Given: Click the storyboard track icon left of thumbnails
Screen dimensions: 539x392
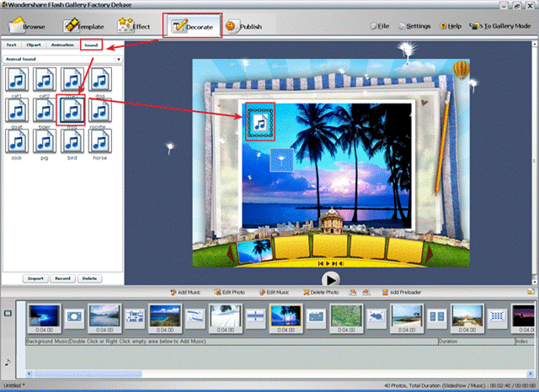Looking at the screenshot, I should pos(8,314).
